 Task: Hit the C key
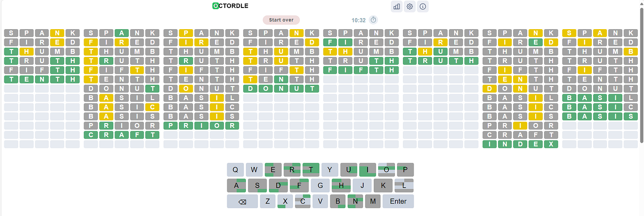(303, 201)
